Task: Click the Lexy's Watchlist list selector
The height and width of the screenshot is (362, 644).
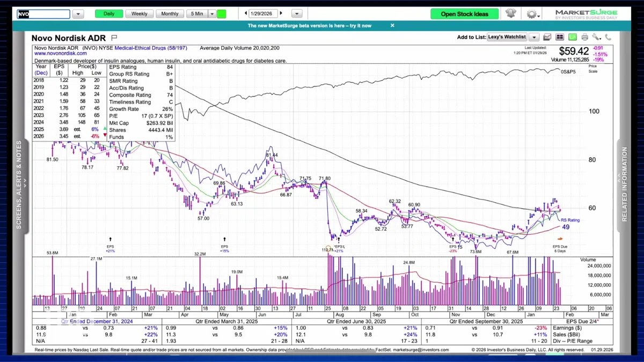Action: pyautogui.click(x=507, y=38)
